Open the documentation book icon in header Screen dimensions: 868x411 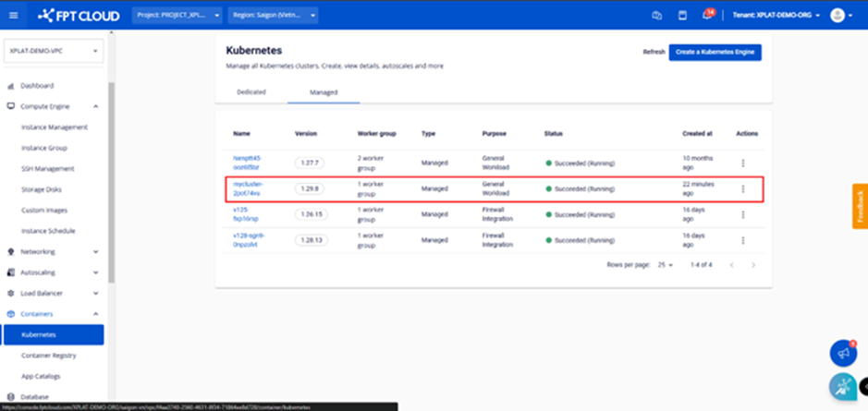pos(682,15)
